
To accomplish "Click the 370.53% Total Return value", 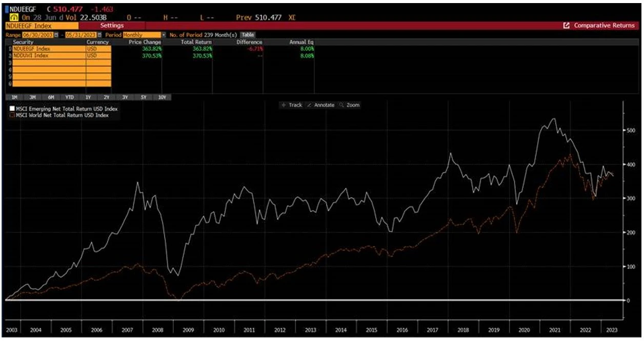I will (203, 55).
